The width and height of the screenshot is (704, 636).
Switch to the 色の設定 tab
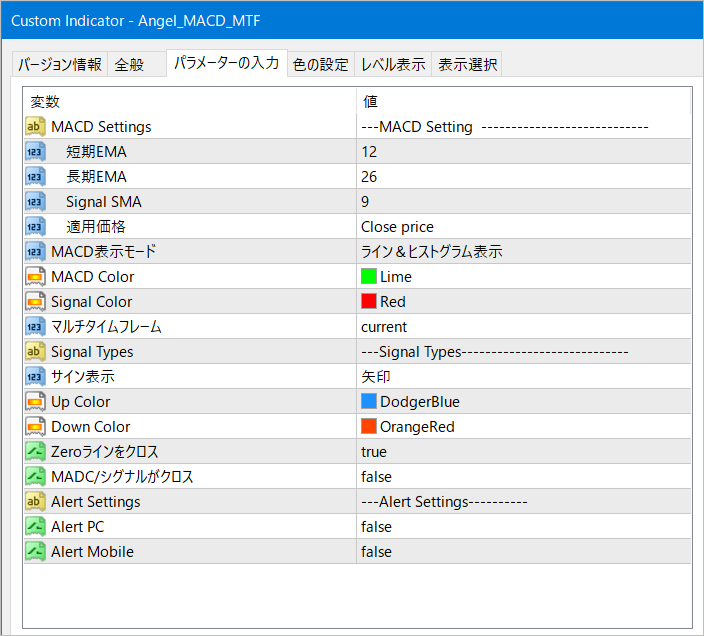(x=320, y=65)
